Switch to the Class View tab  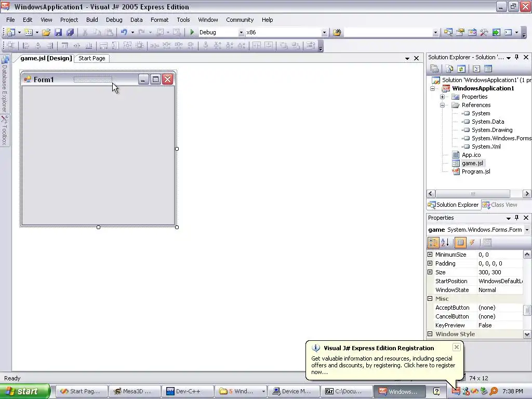click(500, 205)
